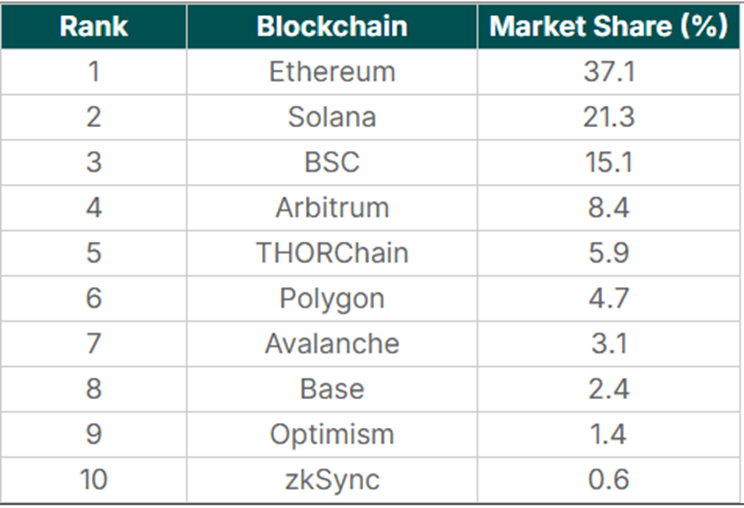The image size is (744, 508).
Task: Click the Rank column header
Action: pyautogui.click(x=93, y=26)
